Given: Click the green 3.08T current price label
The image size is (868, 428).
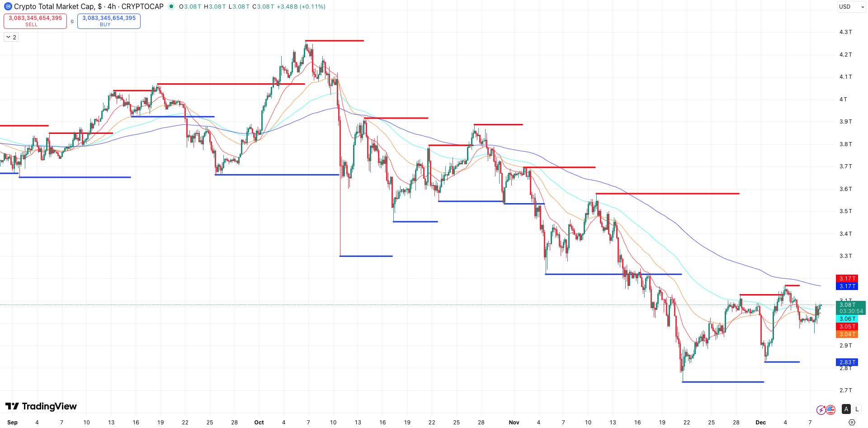Looking at the screenshot, I should tap(849, 304).
